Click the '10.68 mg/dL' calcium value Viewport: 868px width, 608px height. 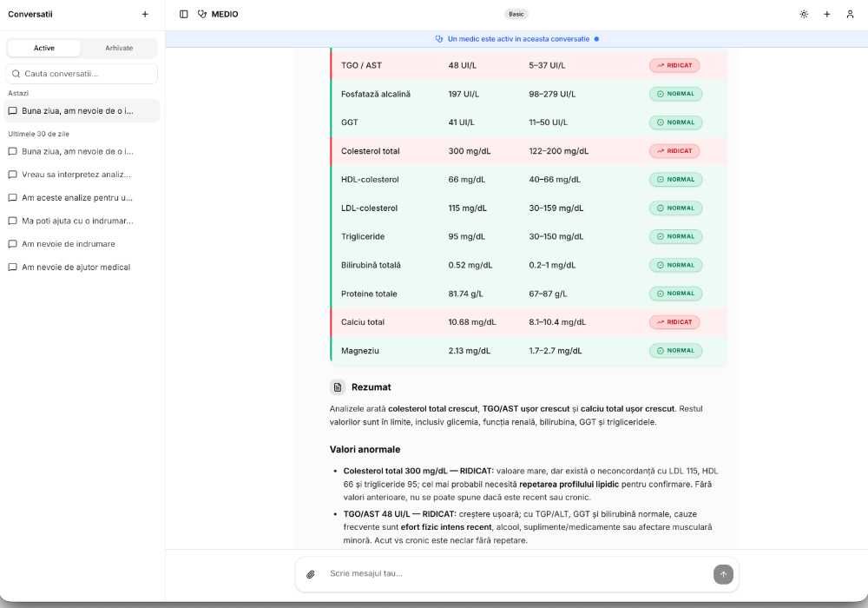[472, 322]
